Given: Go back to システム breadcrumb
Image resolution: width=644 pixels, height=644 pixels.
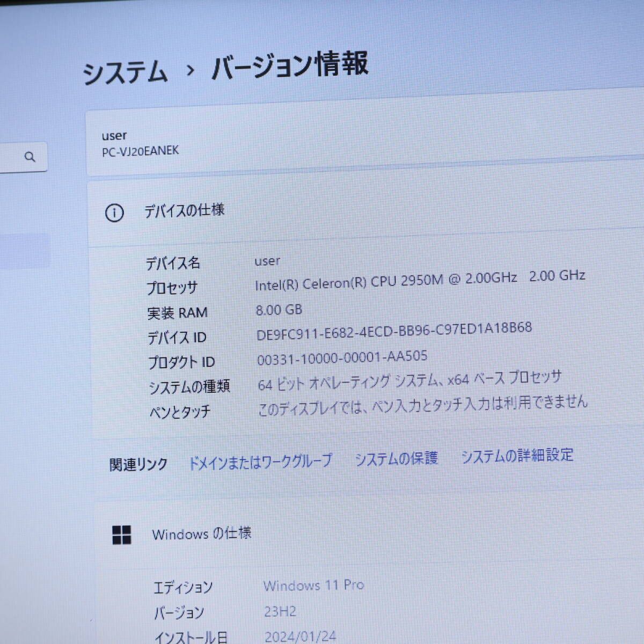Looking at the screenshot, I should pos(125,73).
